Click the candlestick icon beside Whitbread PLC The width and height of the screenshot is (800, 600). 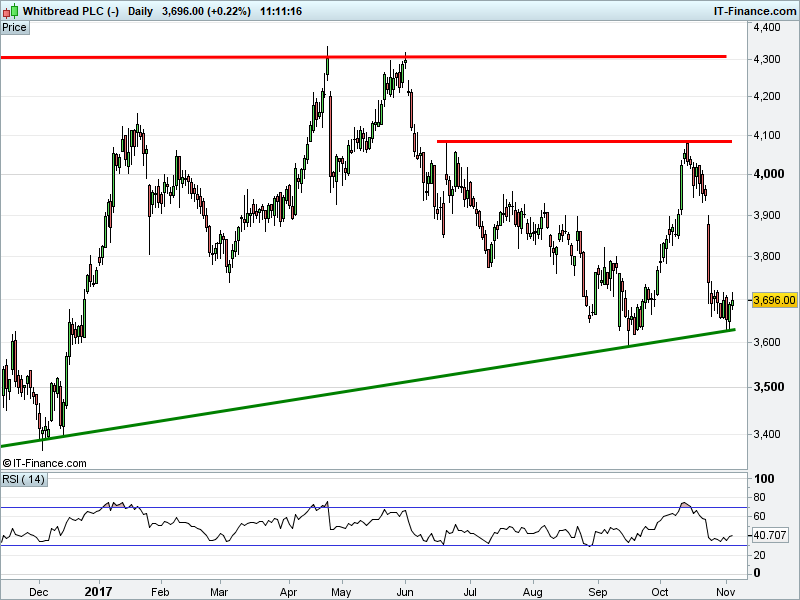tap(10, 11)
